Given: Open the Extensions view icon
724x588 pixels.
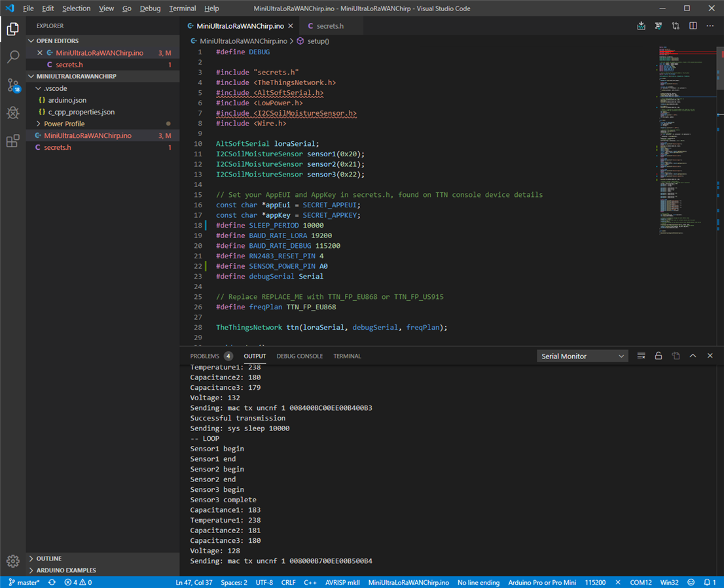Looking at the screenshot, I should pos(13,141).
